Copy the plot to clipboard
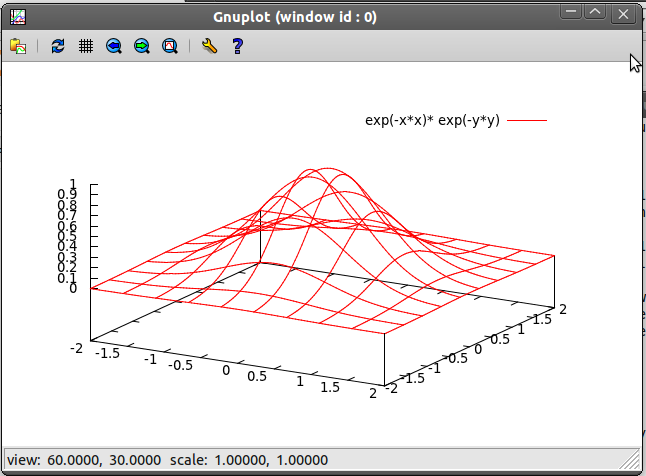 (18, 46)
